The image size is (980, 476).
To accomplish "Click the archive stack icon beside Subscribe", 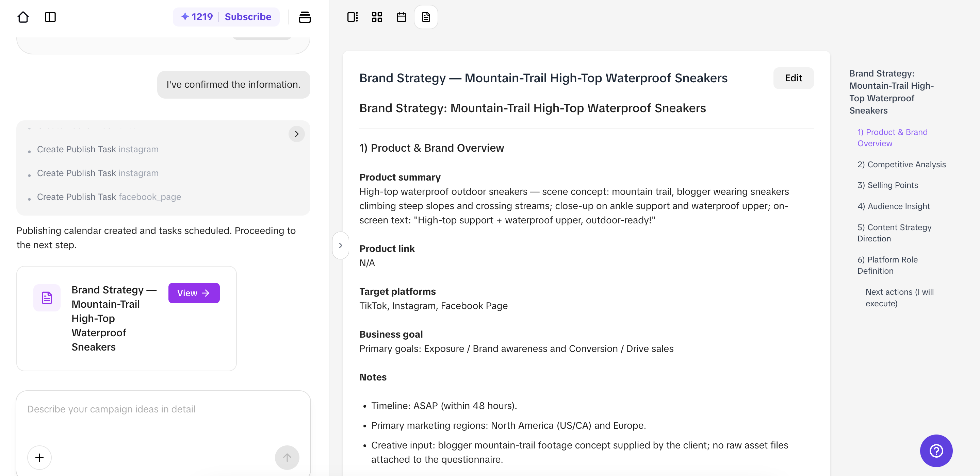I will point(305,17).
